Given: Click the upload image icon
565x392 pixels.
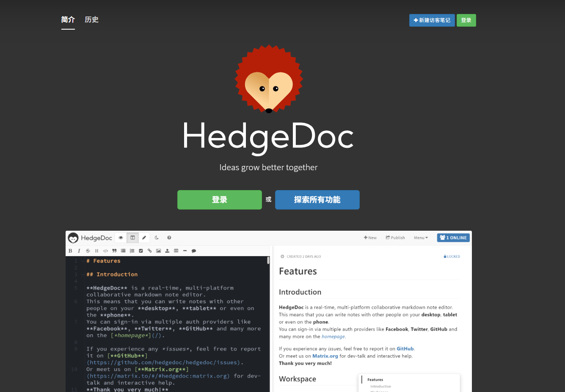Looking at the screenshot, I should coord(167,251).
